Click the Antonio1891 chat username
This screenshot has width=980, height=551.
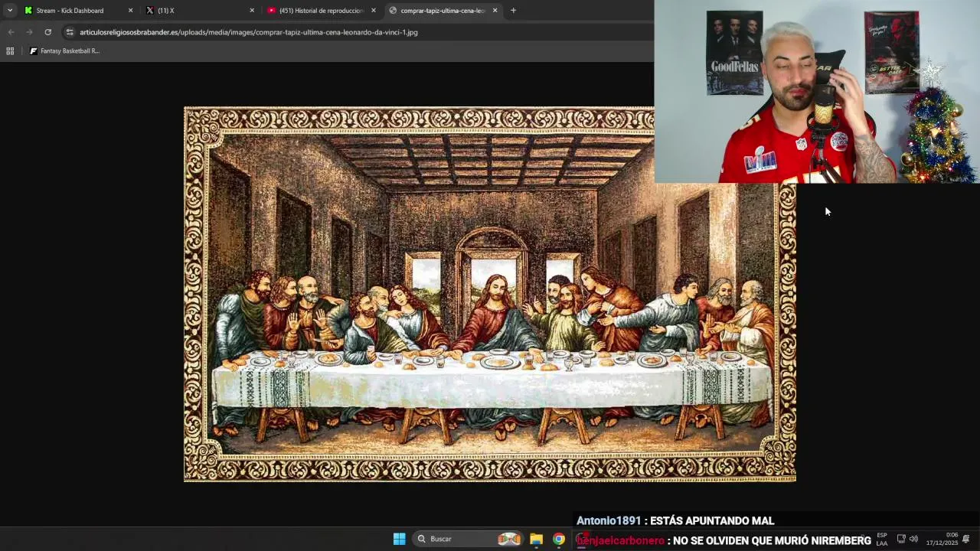click(609, 521)
